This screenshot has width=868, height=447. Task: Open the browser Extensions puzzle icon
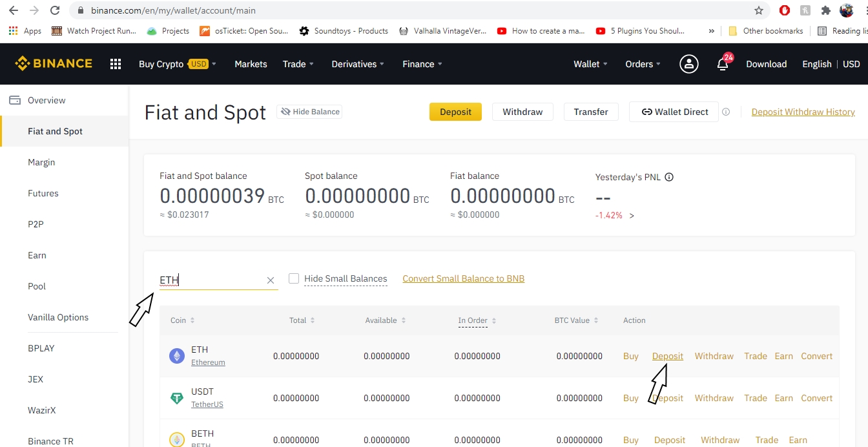pos(825,10)
